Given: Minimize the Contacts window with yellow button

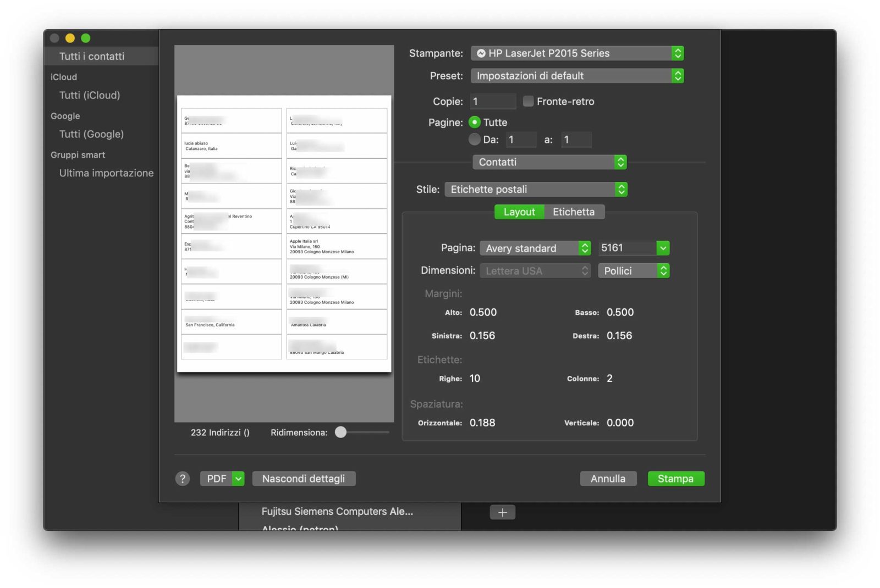Looking at the screenshot, I should pos(70,38).
